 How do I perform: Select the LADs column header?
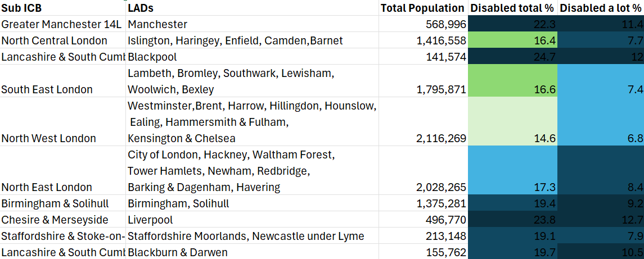point(252,8)
